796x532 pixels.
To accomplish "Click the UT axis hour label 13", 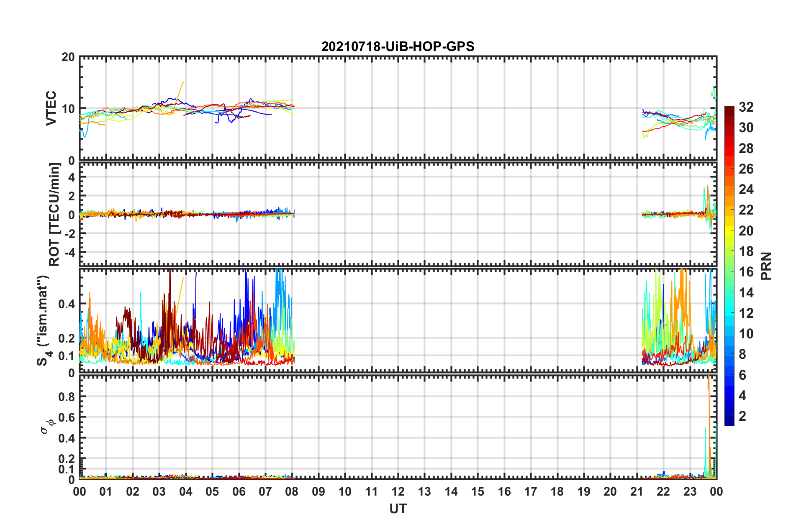I will click(x=424, y=491).
